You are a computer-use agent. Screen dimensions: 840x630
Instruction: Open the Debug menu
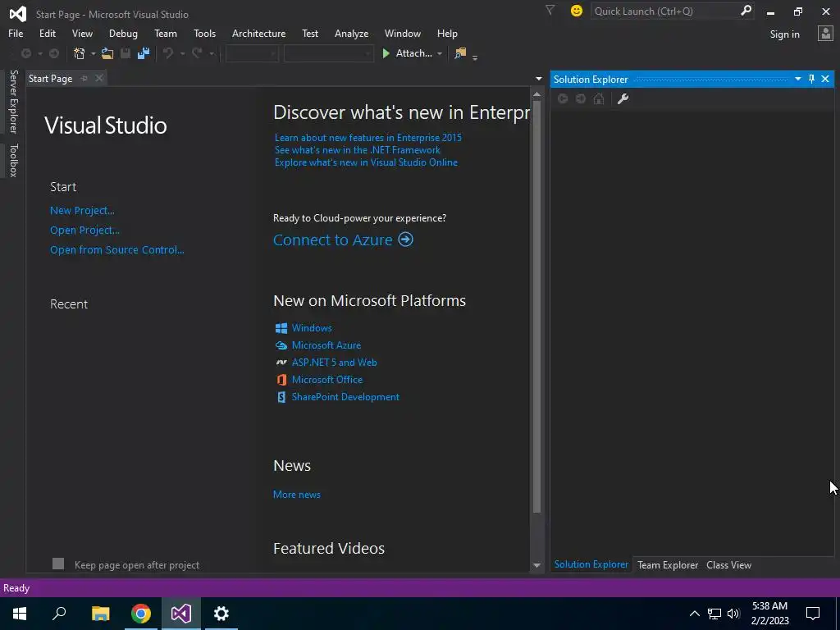(x=123, y=33)
